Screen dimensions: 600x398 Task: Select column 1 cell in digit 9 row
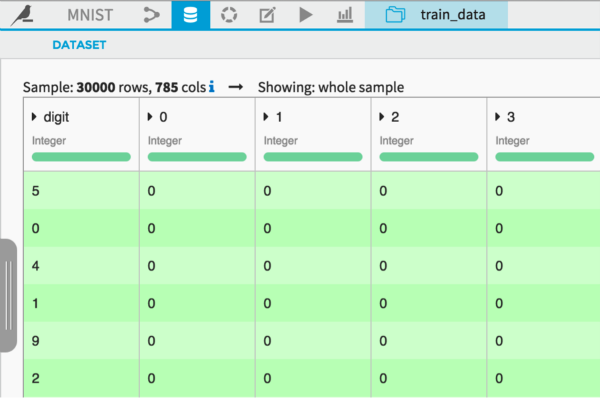tap(313, 341)
